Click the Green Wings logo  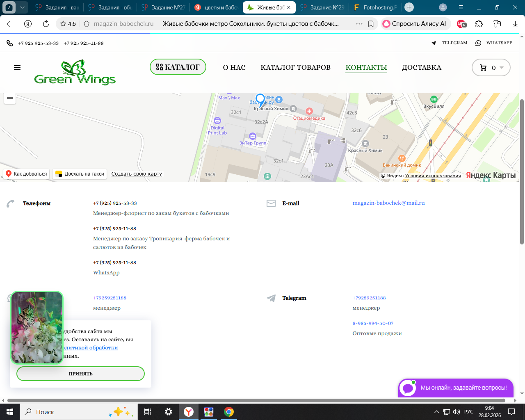(x=75, y=72)
